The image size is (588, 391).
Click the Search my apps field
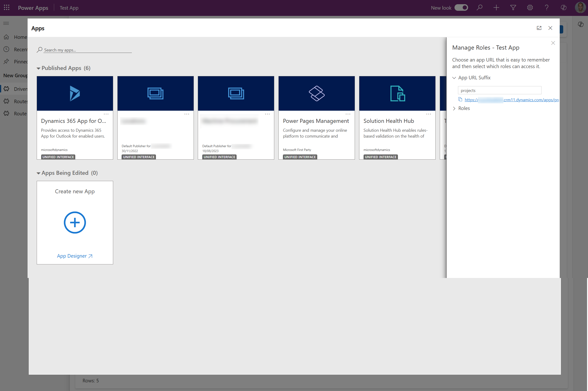click(85, 50)
